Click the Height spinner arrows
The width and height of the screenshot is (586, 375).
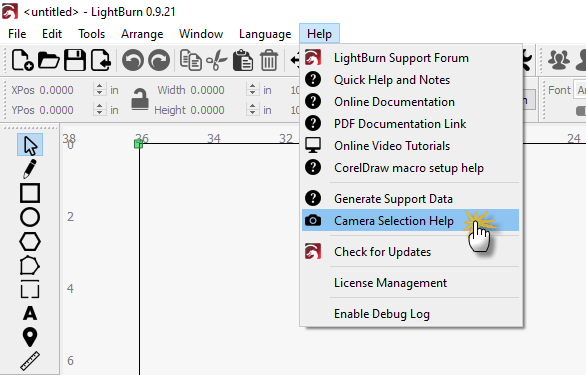pos(252,110)
